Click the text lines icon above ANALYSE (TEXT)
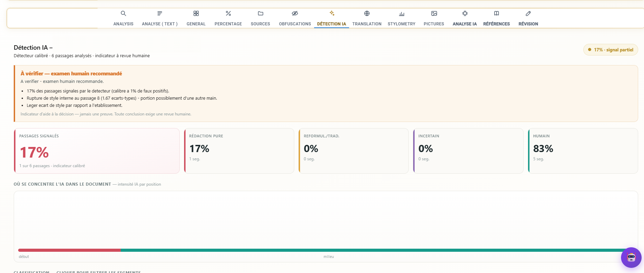Image resolution: width=644 pixels, height=273 pixels. pos(160,13)
